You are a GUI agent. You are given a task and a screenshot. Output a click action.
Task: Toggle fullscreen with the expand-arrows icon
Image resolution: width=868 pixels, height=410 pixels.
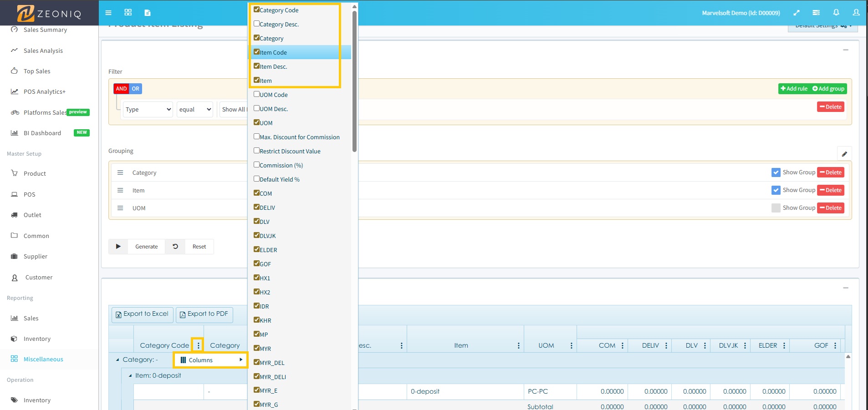point(797,13)
